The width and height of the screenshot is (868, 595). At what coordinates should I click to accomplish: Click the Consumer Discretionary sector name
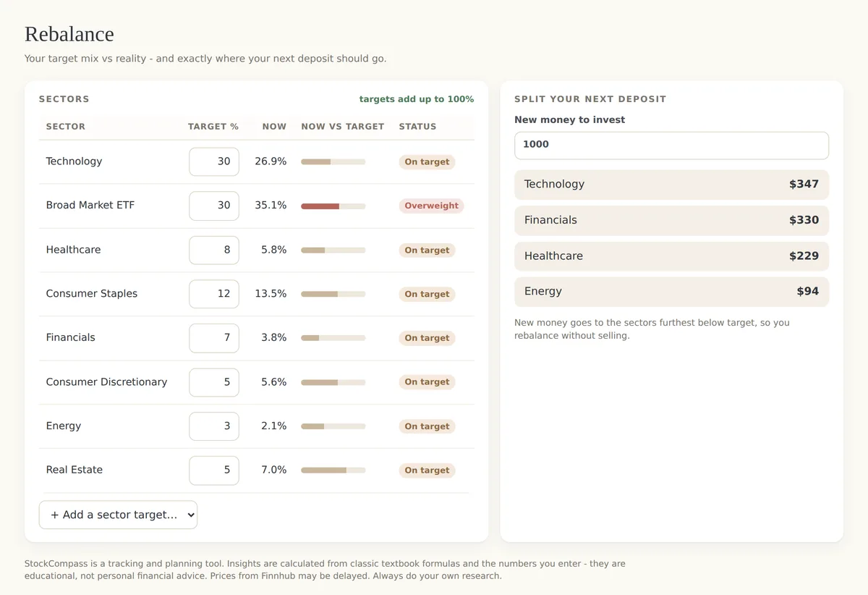point(106,382)
